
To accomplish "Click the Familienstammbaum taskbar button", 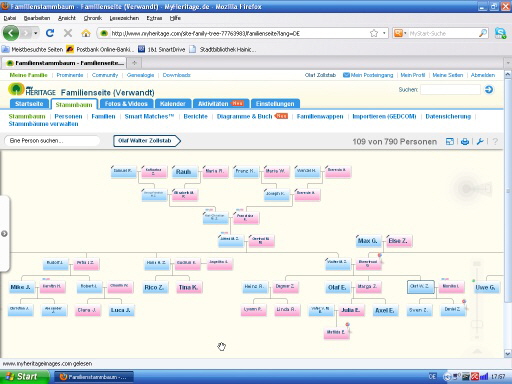I will (x=94, y=377).
